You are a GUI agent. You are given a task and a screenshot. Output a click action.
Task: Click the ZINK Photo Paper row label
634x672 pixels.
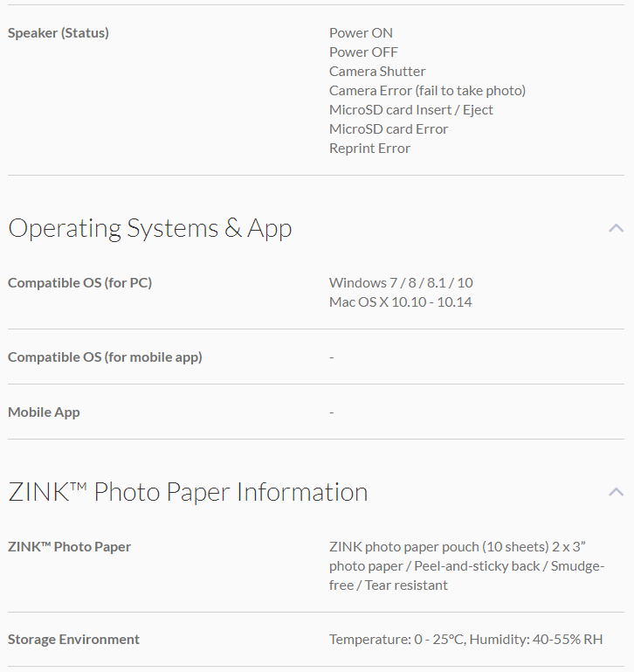click(x=69, y=547)
